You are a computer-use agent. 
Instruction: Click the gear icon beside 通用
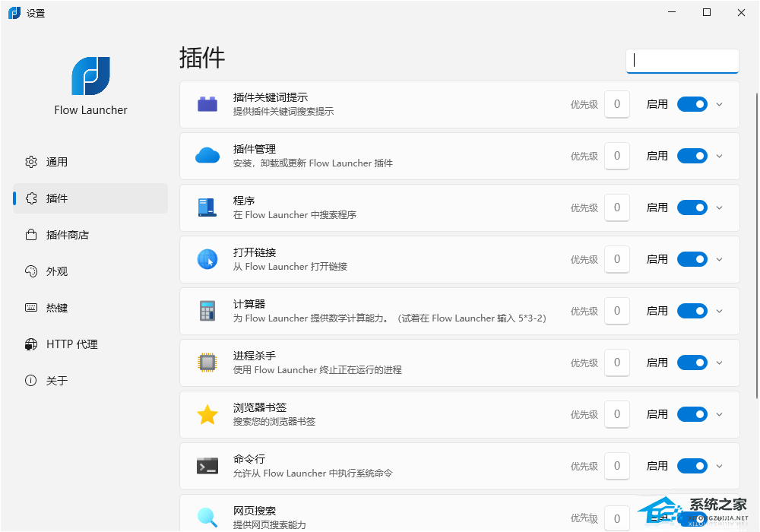31,162
